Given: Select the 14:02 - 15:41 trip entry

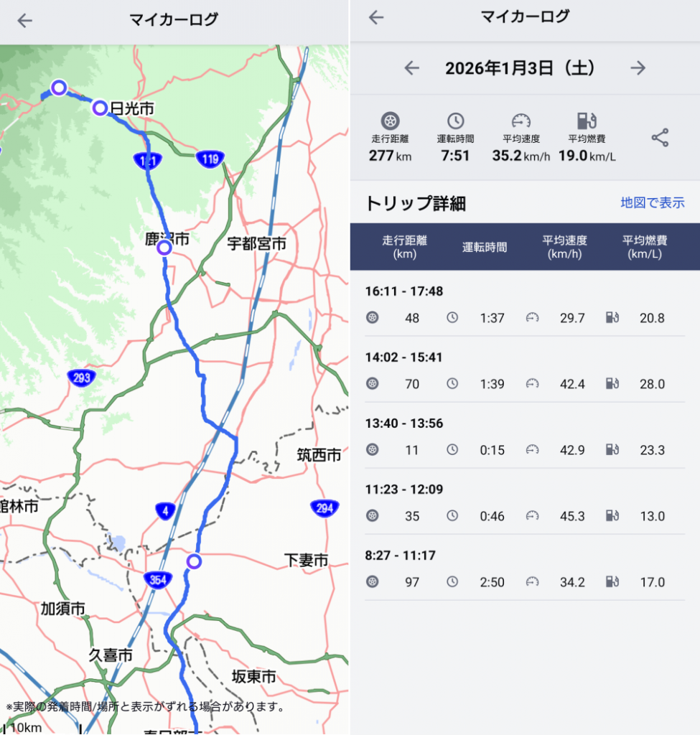Looking at the screenshot, I should point(524,371).
